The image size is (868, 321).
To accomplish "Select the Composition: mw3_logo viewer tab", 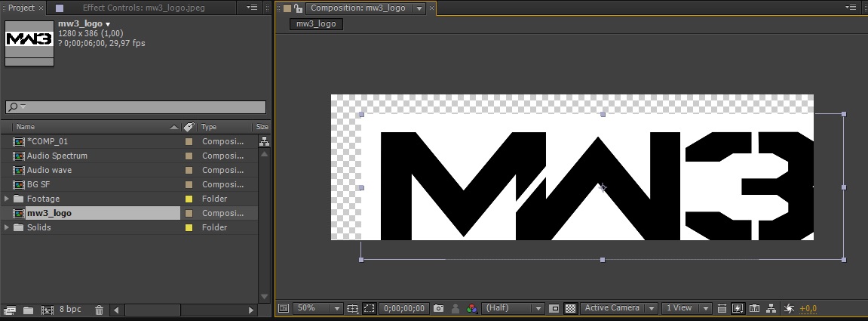I will 358,8.
